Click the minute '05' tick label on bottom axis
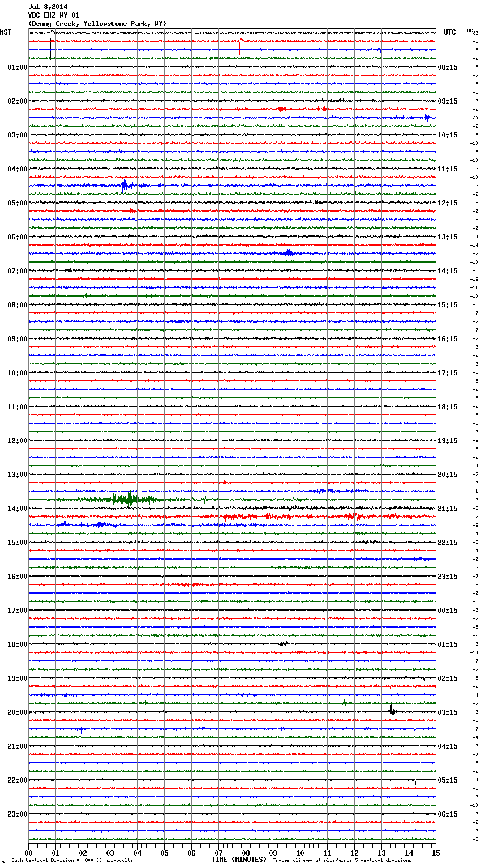The width and height of the screenshot is (481, 868). pos(164,853)
